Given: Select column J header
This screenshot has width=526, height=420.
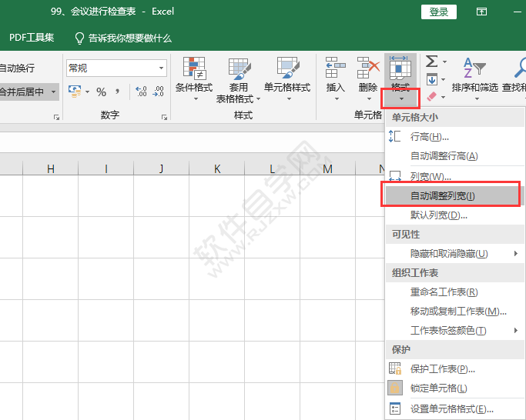Looking at the screenshot, I should pos(162,168).
